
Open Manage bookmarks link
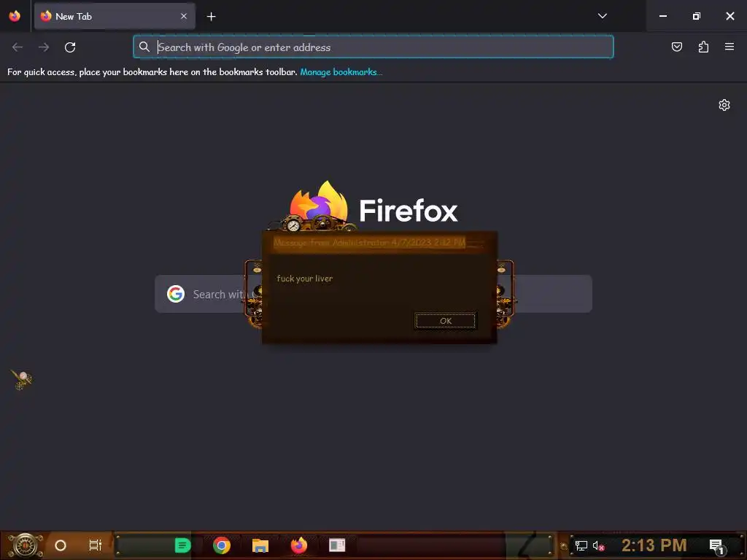341,72
